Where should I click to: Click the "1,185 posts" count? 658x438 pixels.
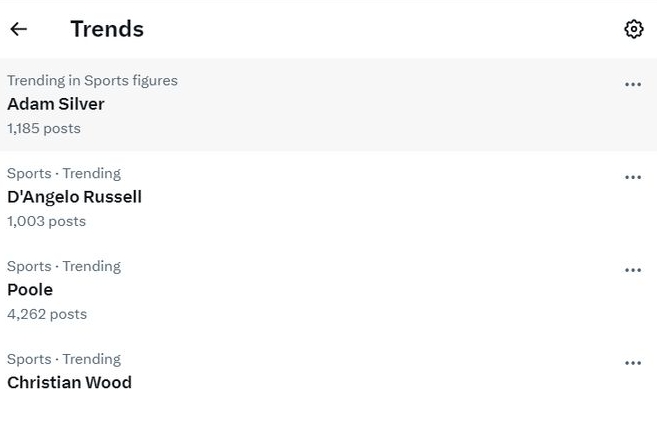(x=44, y=128)
